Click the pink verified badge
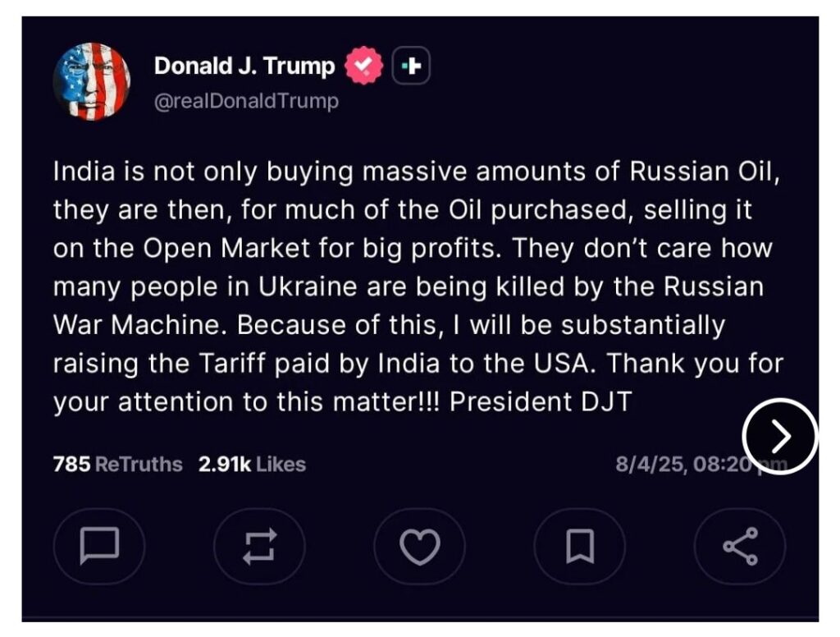The height and width of the screenshot is (637, 840). pos(363,66)
